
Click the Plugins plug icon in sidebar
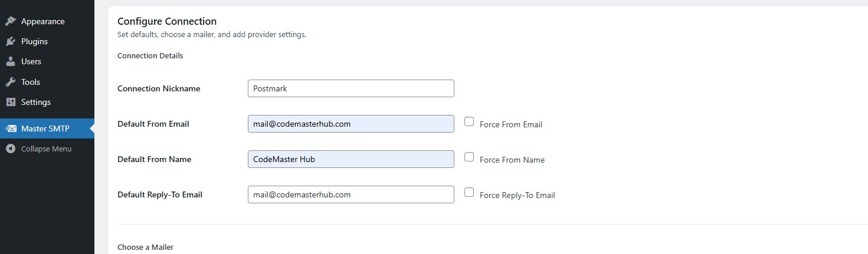tap(10, 41)
